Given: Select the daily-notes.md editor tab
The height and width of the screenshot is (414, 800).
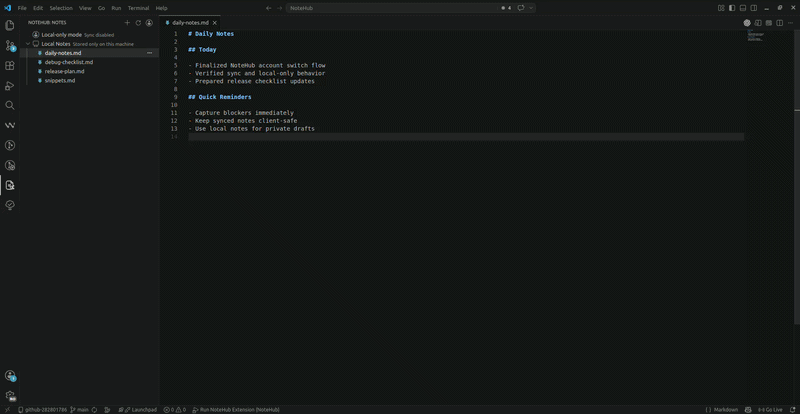Looking at the screenshot, I should (190, 23).
